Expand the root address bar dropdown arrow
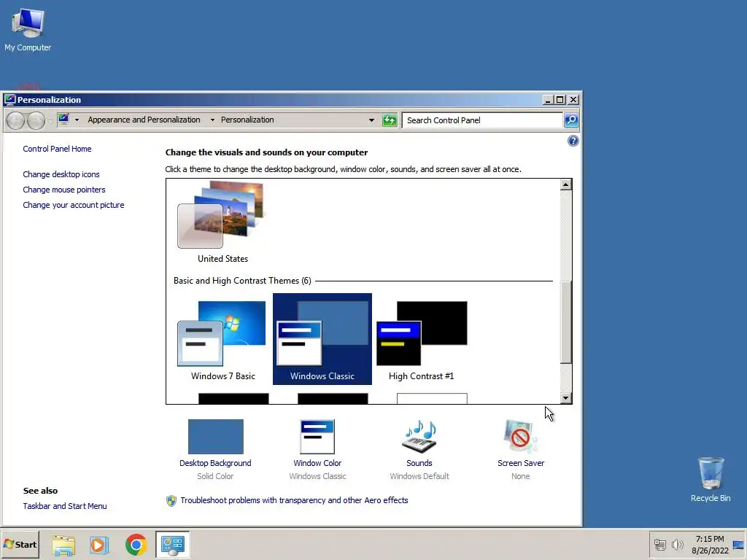 pyautogui.click(x=77, y=120)
